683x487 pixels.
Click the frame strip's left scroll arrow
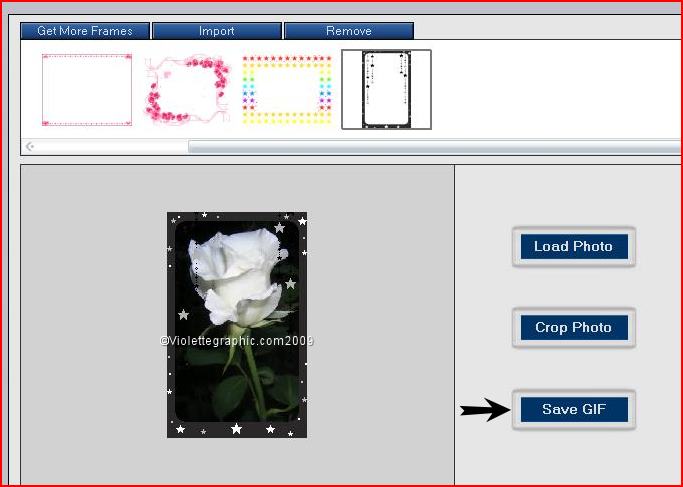click(x=30, y=147)
